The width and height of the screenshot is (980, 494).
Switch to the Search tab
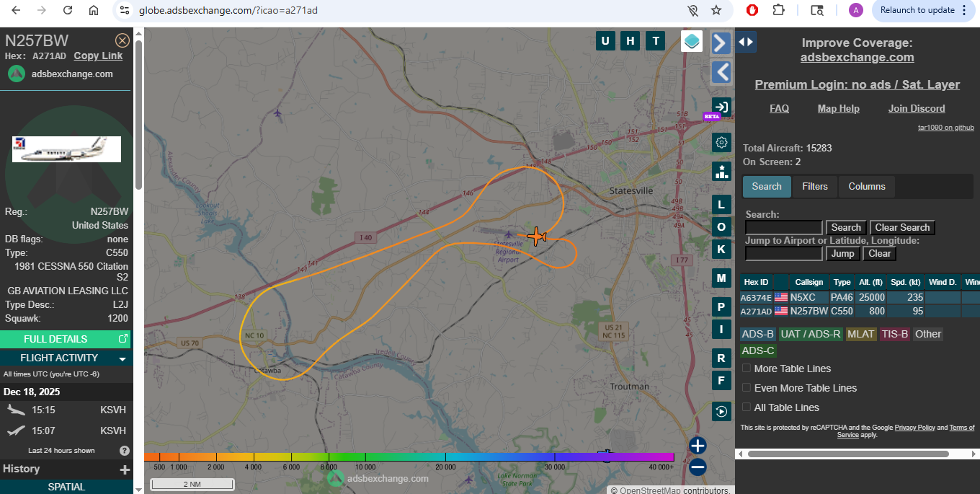click(x=767, y=186)
